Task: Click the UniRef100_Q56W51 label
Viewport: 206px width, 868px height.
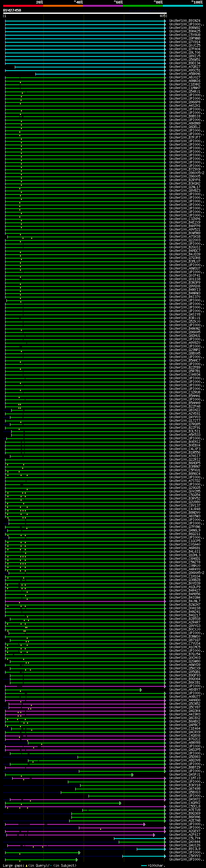Action: pyautogui.click(x=185, y=60)
